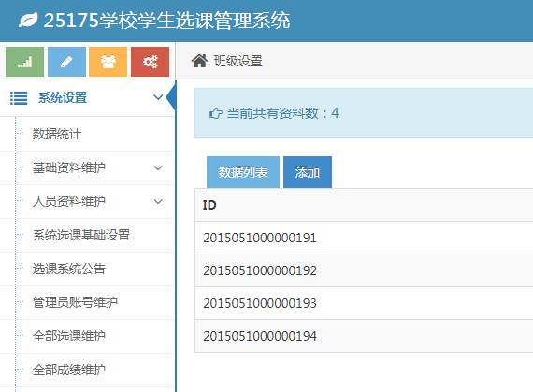Click the green signal bars shortcut icon
This screenshot has width=533, height=392.
[x=25, y=62]
